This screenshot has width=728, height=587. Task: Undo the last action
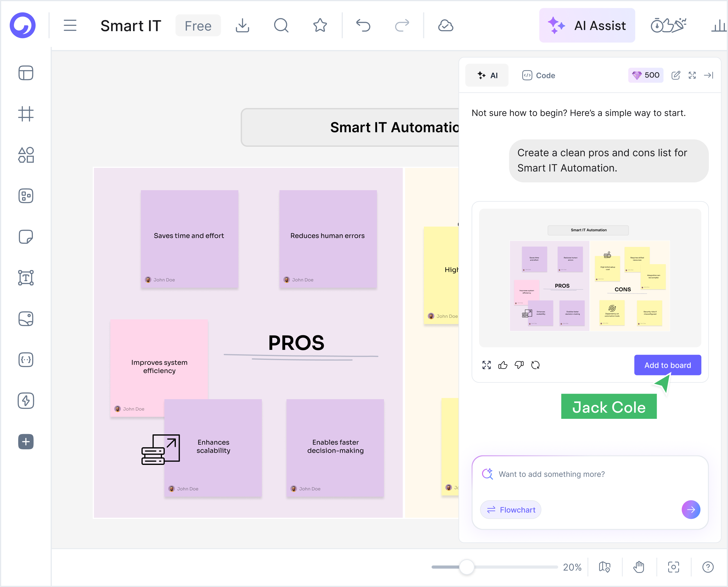point(363,25)
